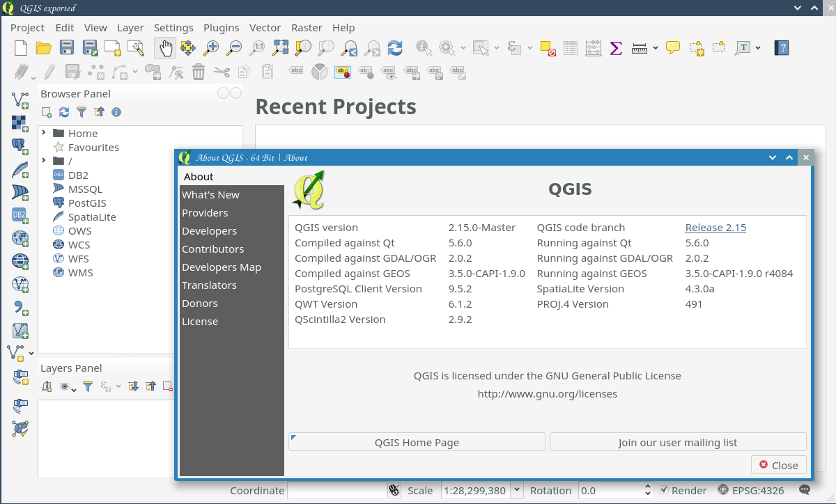Select the Pan Map hand tool
This screenshot has width=836, height=504.
(165, 48)
